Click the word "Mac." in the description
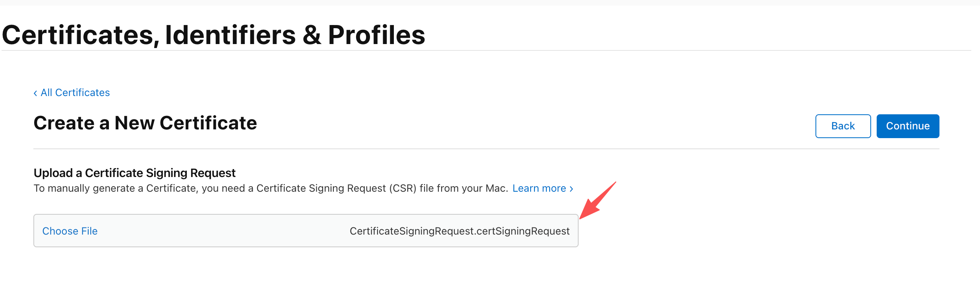 click(497, 188)
